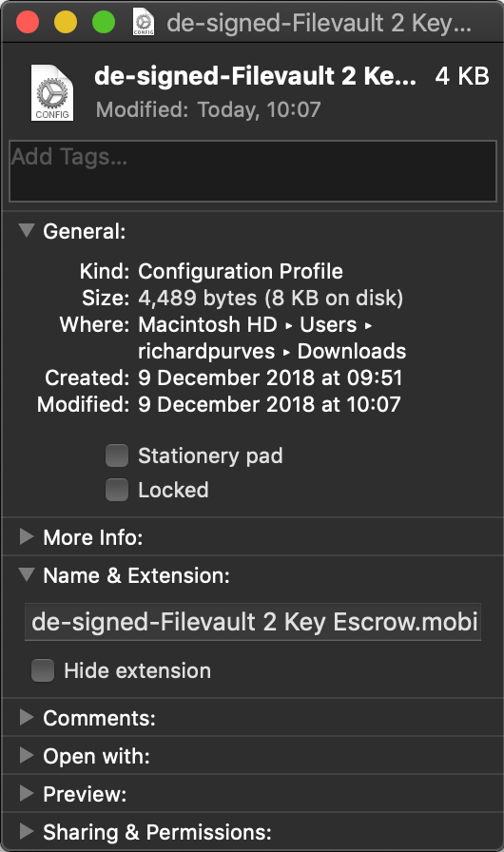The width and height of the screenshot is (504, 852).
Task: Minimize the window with the yellow button
Action: [66, 23]
